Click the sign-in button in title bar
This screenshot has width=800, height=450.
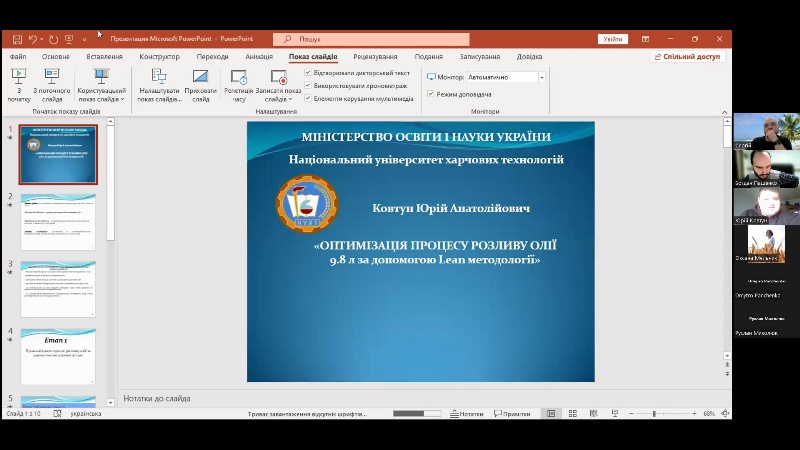click(x=613, y=39)
